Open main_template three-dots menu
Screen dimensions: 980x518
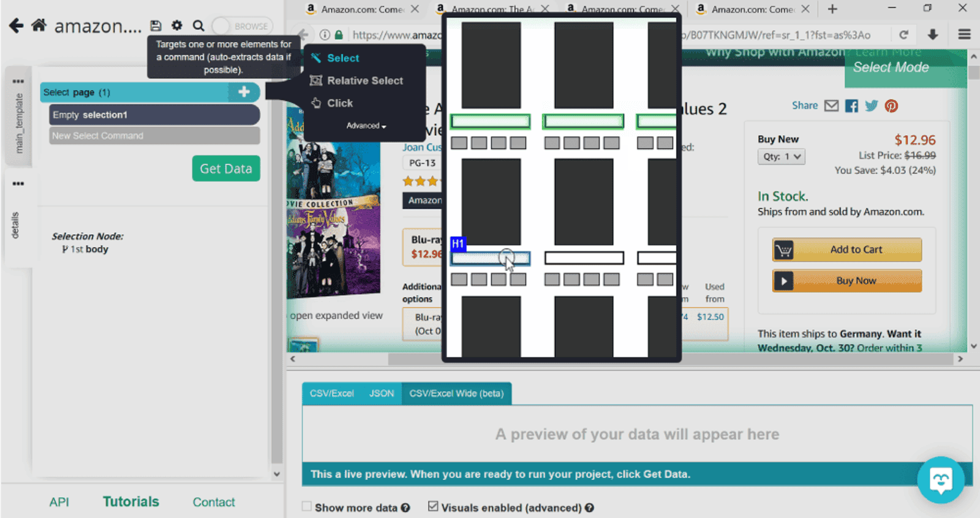coord(18,81)
